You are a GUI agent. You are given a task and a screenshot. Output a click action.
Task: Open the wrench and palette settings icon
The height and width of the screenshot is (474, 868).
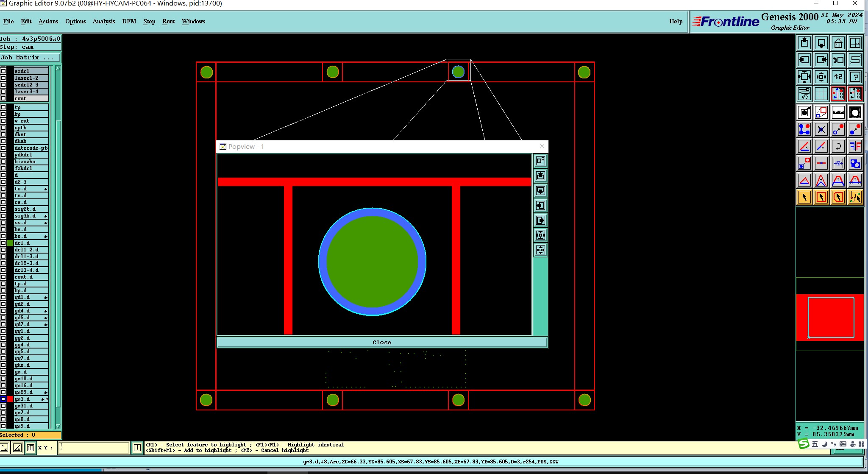pyautogui.click(x=804, y=94)
